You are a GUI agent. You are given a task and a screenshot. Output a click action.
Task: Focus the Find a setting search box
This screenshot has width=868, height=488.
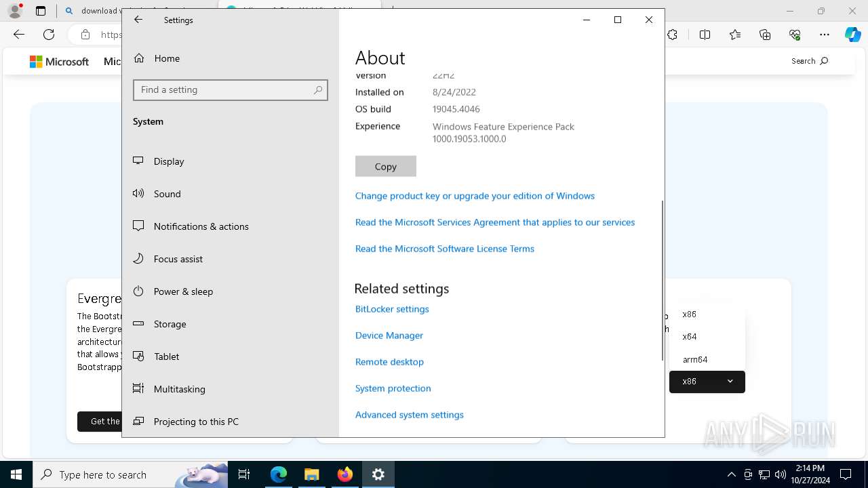(x=231, y=90)
